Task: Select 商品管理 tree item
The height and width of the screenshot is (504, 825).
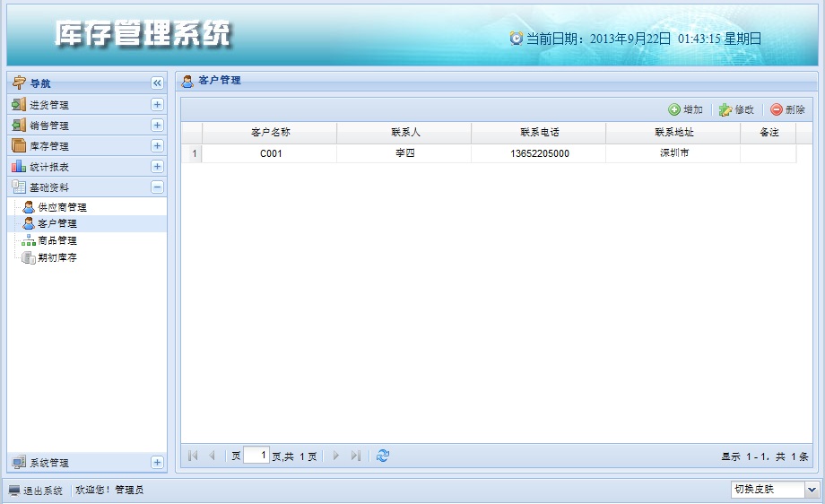Action: coord(56,240)
